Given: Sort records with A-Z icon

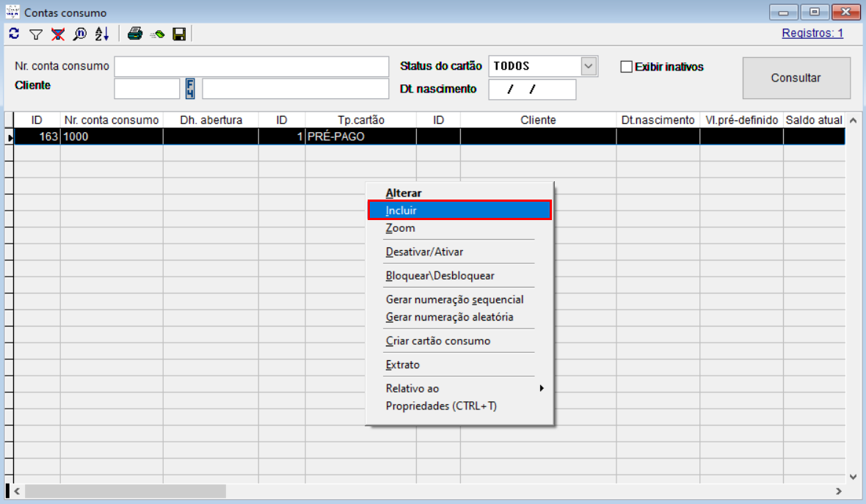Looking at the screenshot, I should click(x=101, y=34).
